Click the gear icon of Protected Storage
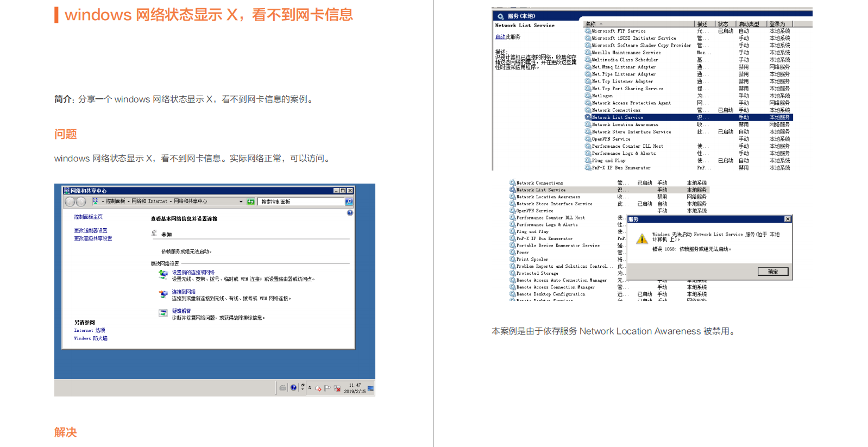The height and width of the screenshot is (447, 868). (512, 273)
